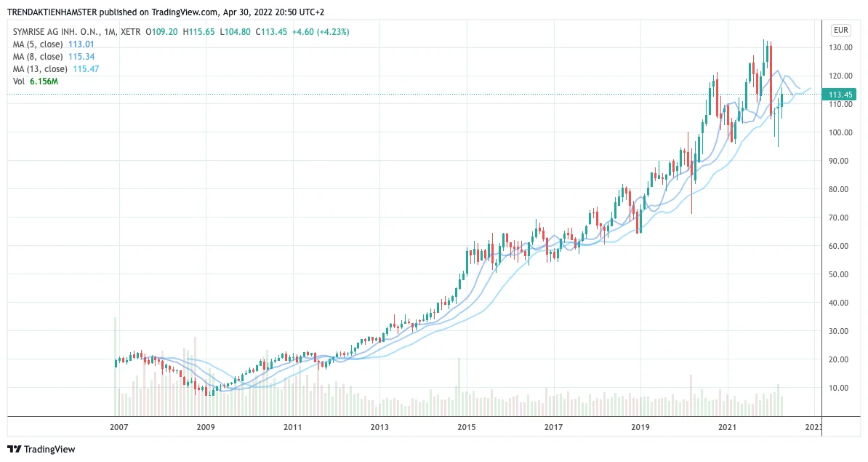Click the 50.00 price axis label
Image resolution: width=868 pixels, height=462 pixels.
840,274
